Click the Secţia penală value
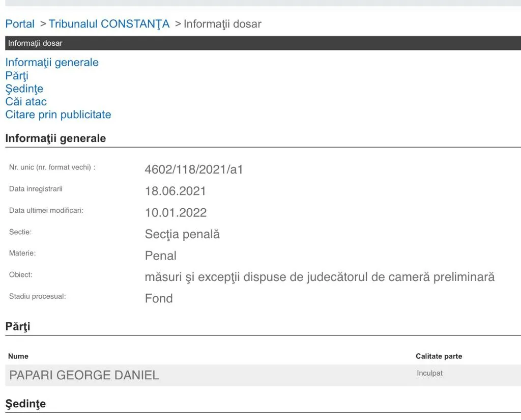This screenshot has height=420, width=521. coord(182,234)
